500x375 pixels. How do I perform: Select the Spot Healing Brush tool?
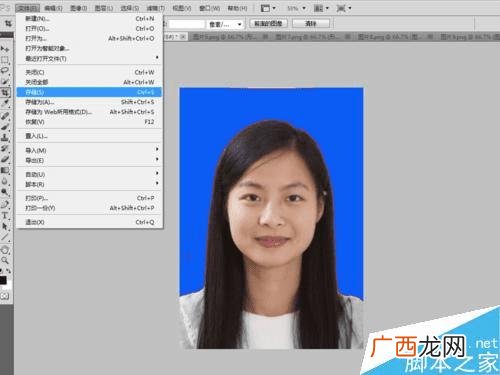point(5,116)
